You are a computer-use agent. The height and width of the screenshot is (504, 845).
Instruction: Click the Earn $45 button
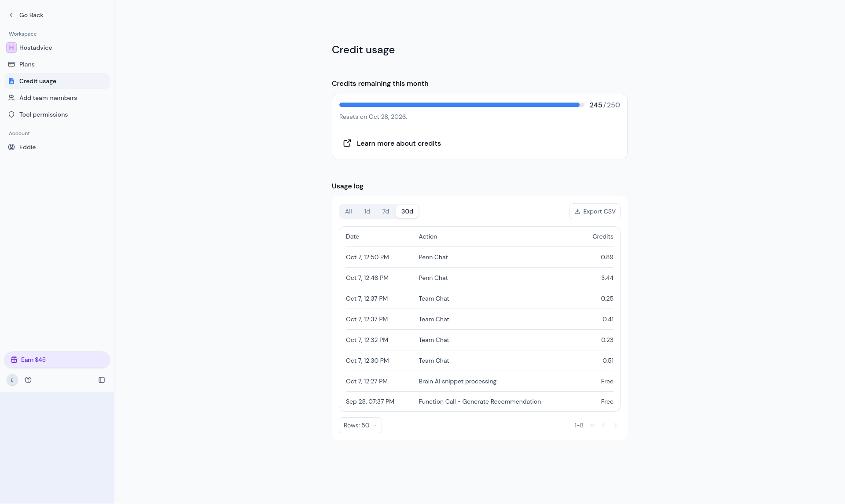[x=57, y=360]
